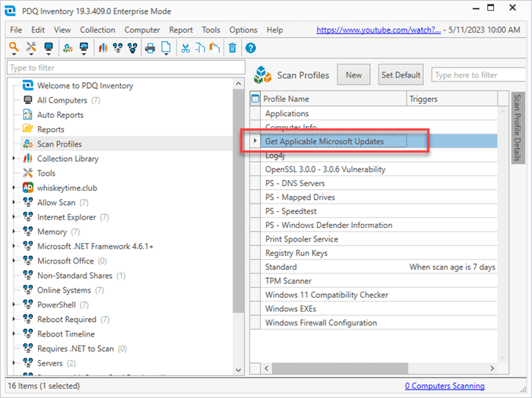
Task: Click the New Report page toolbar icon
Action: click(x=166, y=47)
